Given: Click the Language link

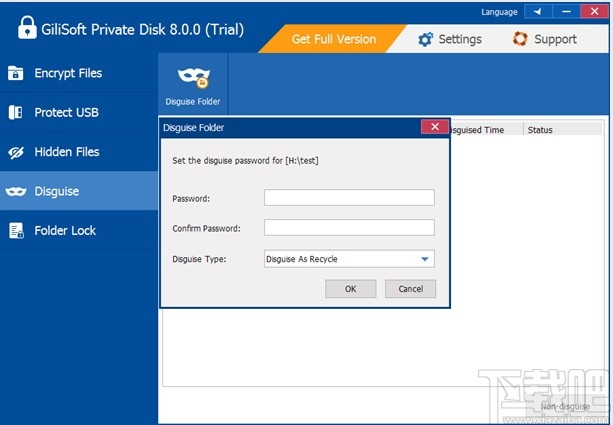Looking at the screenshot, I should click(x=499, y=12).
